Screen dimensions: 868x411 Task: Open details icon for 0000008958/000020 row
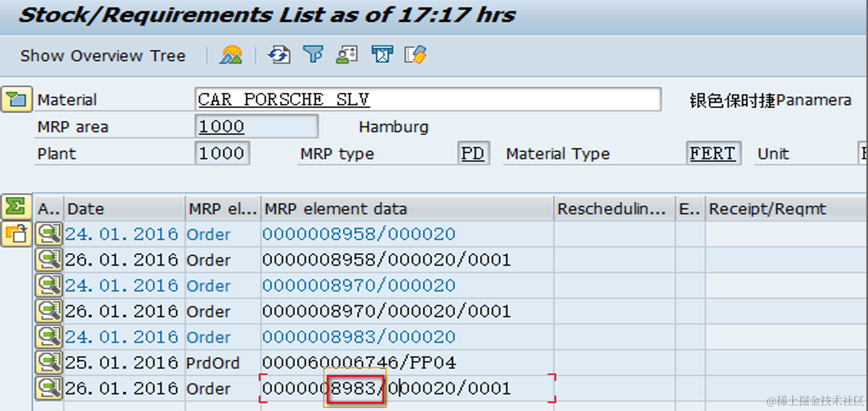(x=49, y=235)
